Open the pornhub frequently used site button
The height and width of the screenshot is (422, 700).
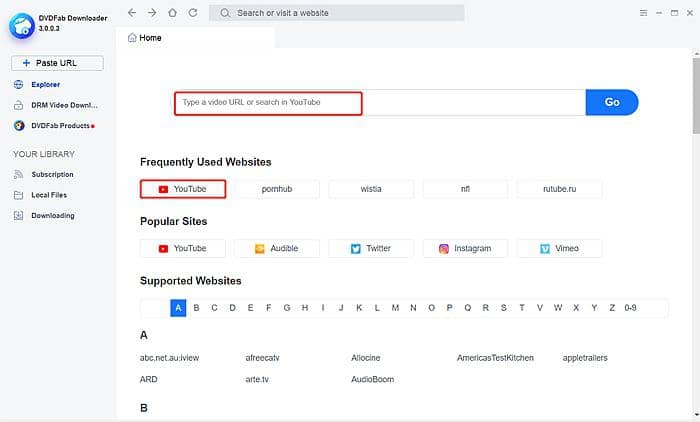click(x=277, y=189)
